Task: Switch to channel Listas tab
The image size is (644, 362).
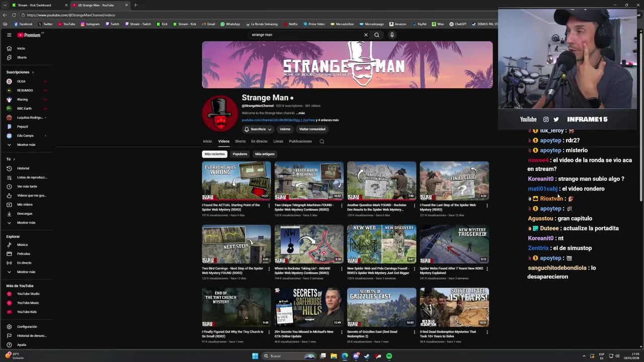Action: (x=278, y=141)
